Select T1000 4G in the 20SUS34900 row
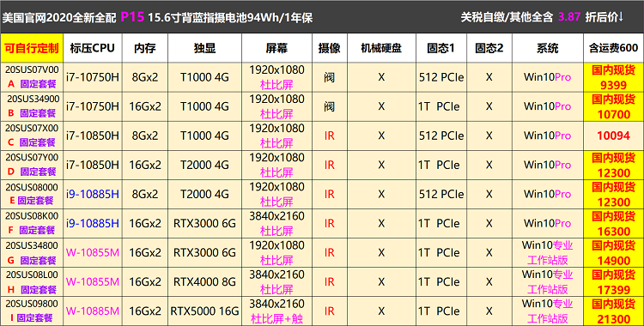 pyautogui.click(x=204, y=106)
